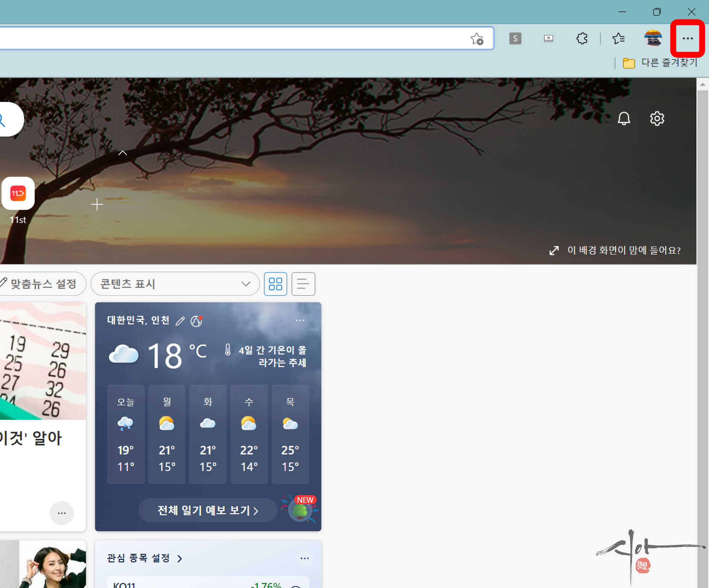Switch to grid layout view
The height and width of the screenshot is (588, 709).
pos(275,284)
